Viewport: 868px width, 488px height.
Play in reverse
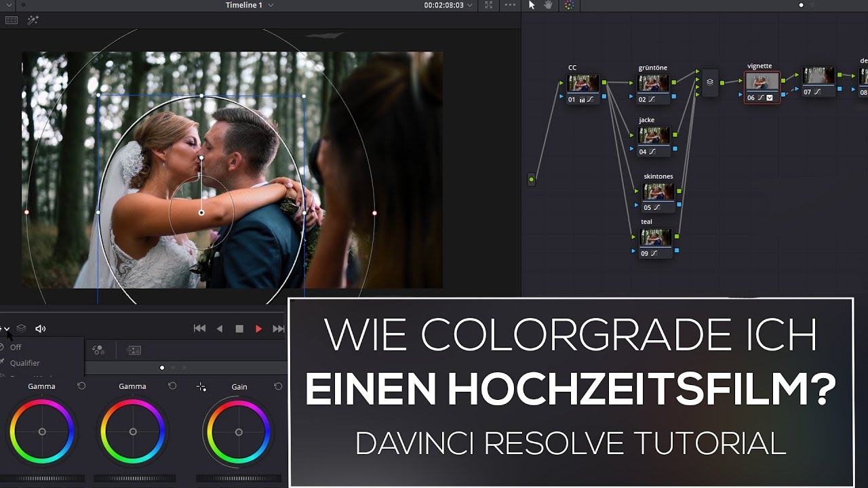coord(219,329)
